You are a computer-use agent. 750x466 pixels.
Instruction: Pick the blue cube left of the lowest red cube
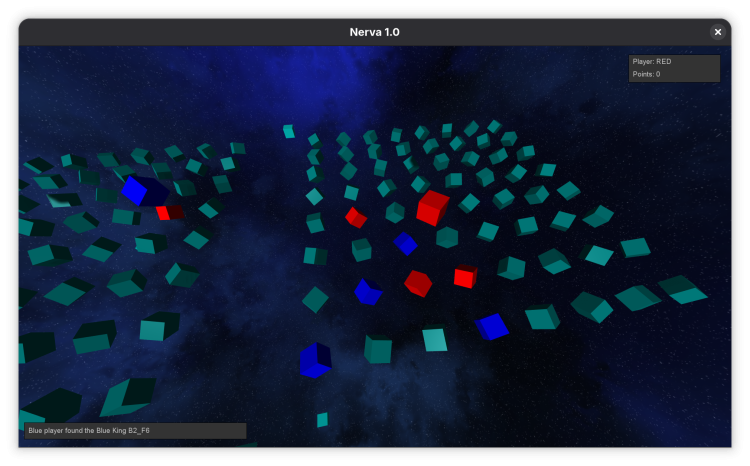pyautogui.click(x=368, y=292)
